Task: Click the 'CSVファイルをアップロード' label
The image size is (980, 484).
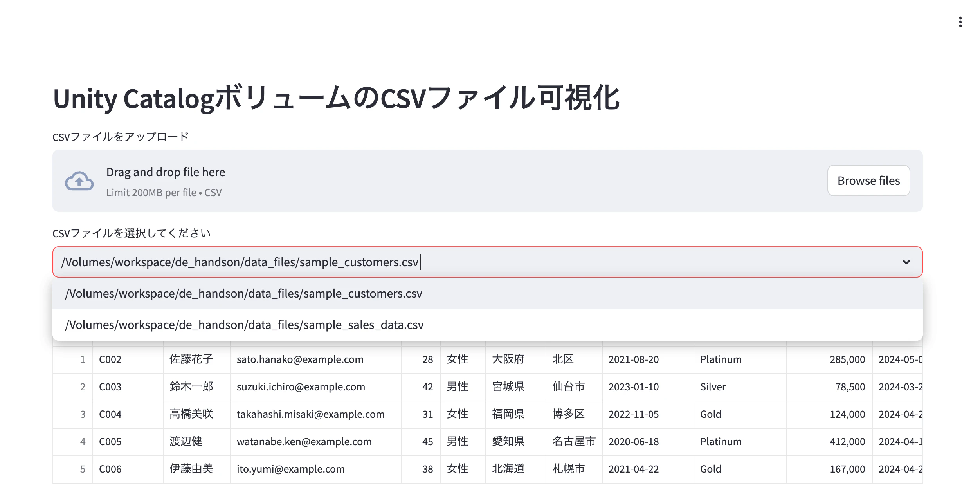Action: coord(121,137)
